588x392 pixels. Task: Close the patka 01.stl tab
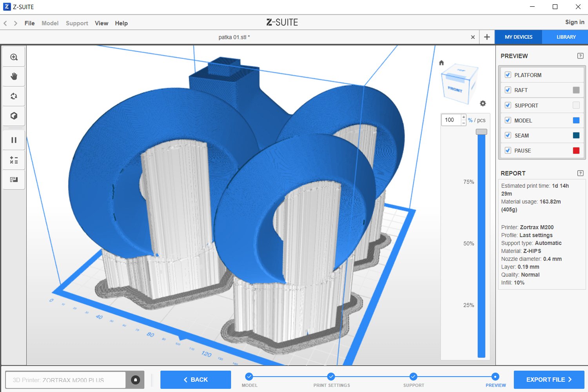pos(473,37)
